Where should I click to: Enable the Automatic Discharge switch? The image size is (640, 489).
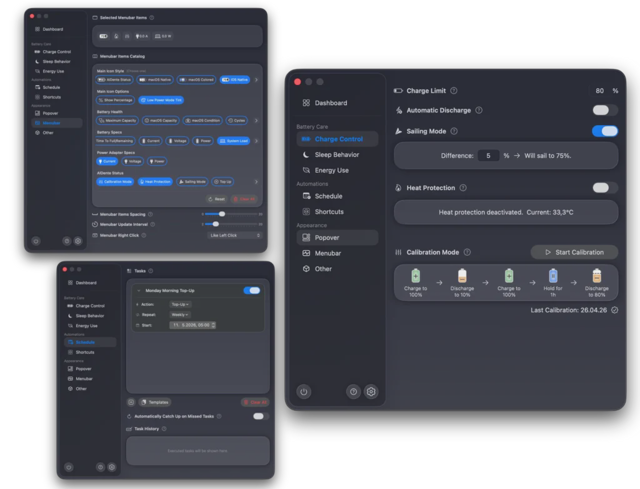point(605,110)
